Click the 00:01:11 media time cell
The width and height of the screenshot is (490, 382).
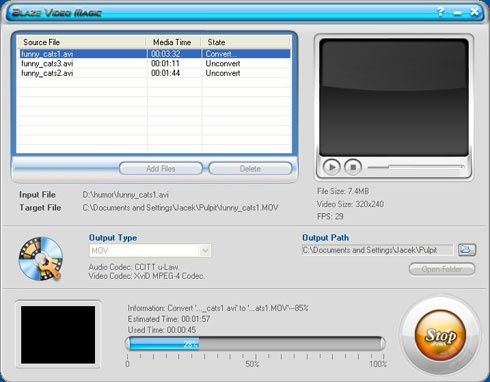[165, 63]
